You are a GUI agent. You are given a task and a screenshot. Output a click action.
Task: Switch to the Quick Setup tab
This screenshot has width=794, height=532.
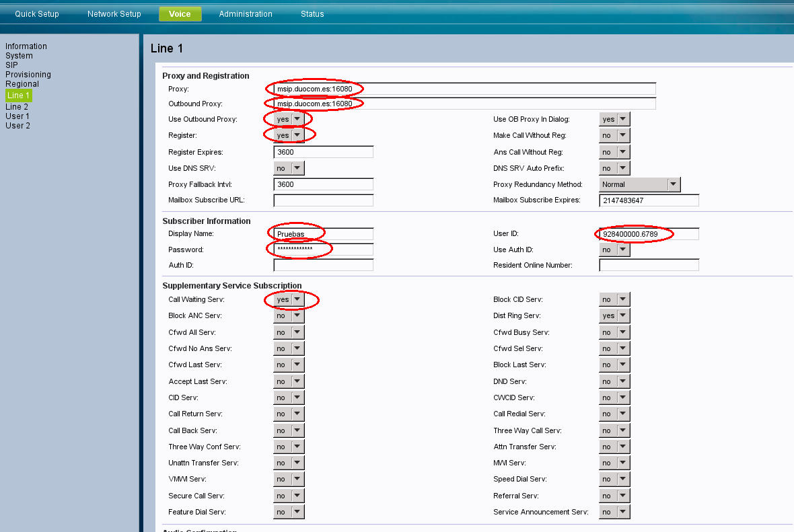(x=37, y=14)
